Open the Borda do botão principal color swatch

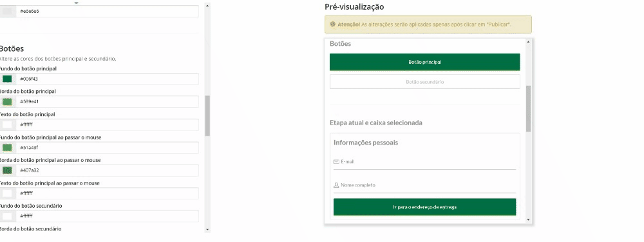pos(7,102)
